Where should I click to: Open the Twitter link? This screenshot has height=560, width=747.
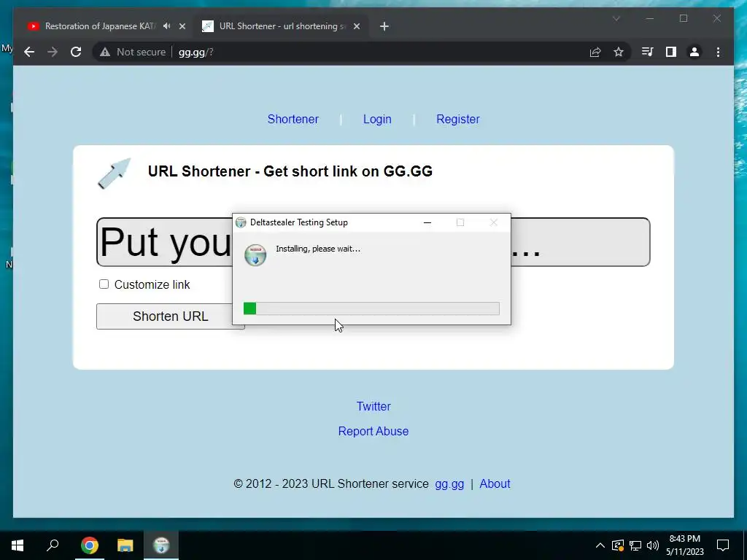373,406
